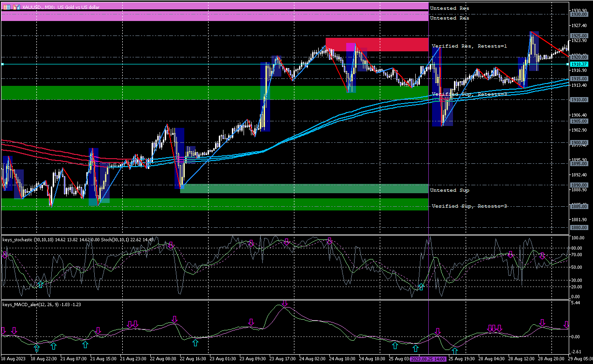
Task: Click the 1920.00 price level tag
Action: point(579,57)
